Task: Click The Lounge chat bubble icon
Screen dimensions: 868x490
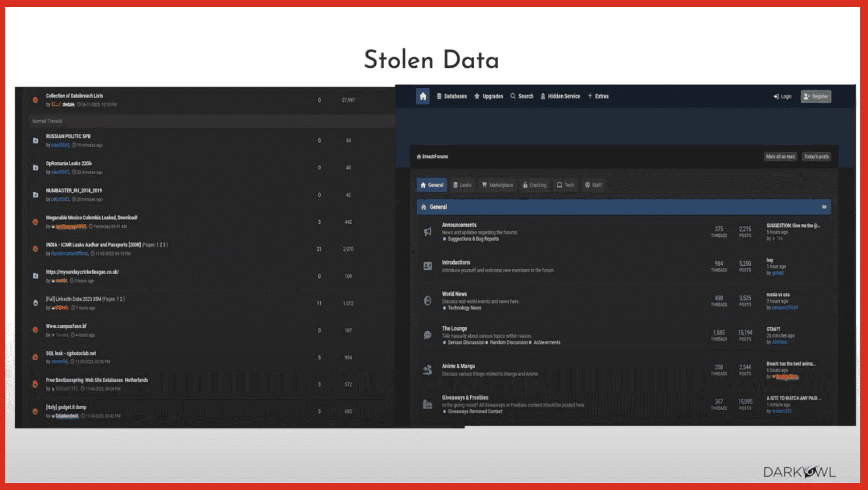Action: pos(427,335)
